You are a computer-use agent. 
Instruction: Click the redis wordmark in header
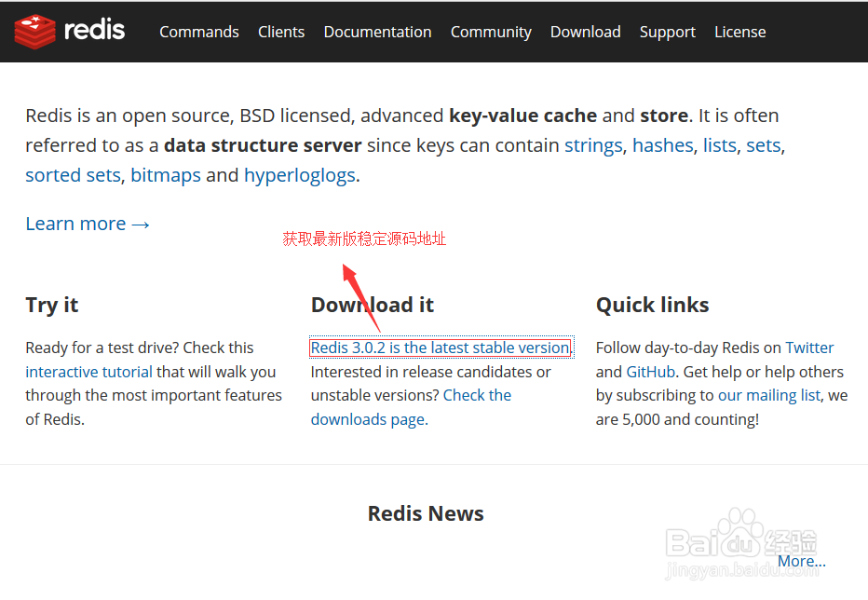pos(95,30)
